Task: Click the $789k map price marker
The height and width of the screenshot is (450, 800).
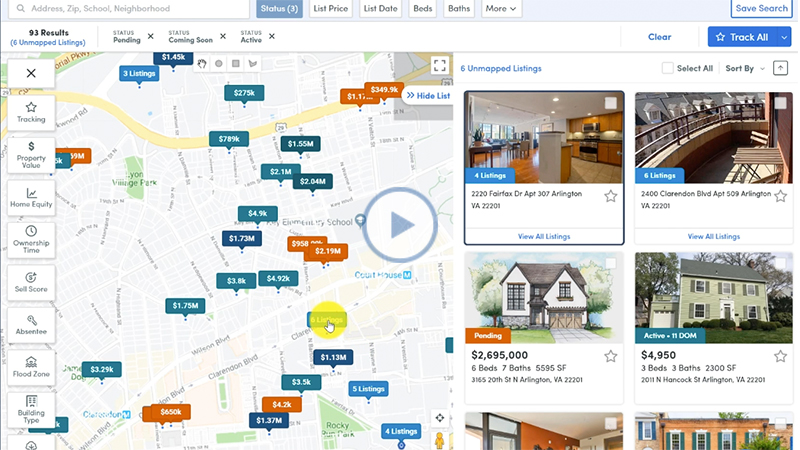Action: click(229, 139)
